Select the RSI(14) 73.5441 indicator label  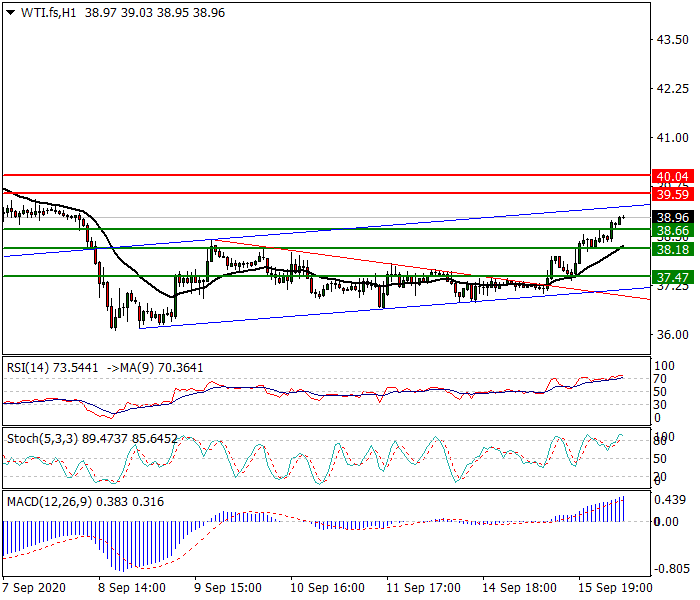[x=52, y=368]
